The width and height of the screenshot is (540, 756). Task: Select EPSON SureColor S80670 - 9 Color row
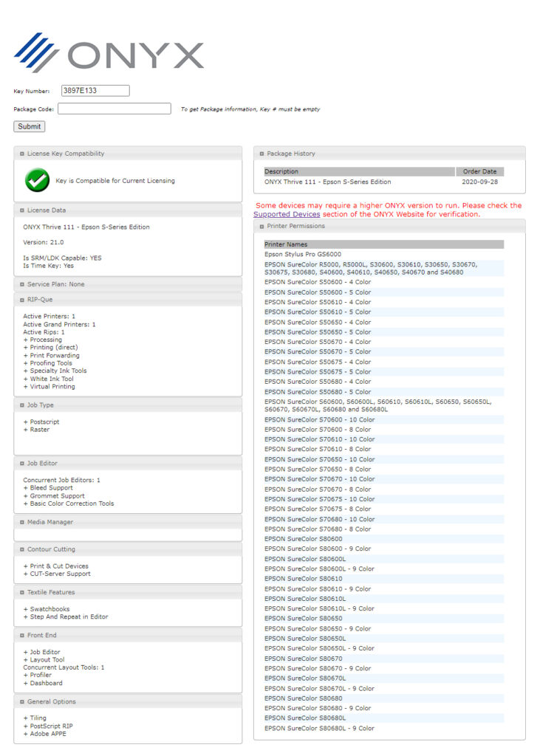coord(383,669)
